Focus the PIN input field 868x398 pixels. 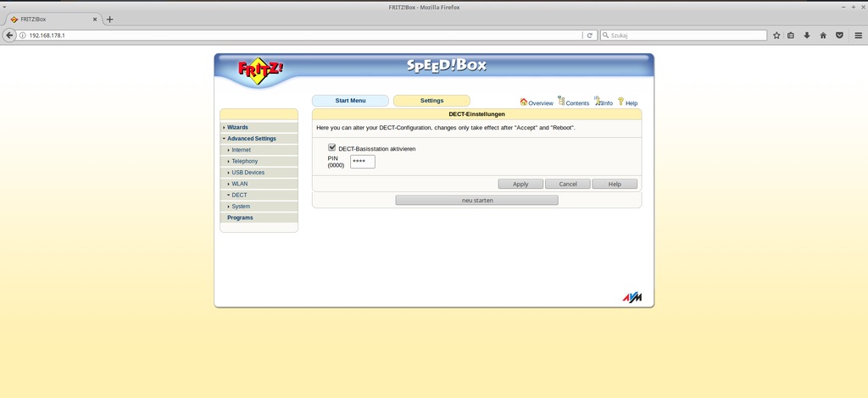point(363,162)
